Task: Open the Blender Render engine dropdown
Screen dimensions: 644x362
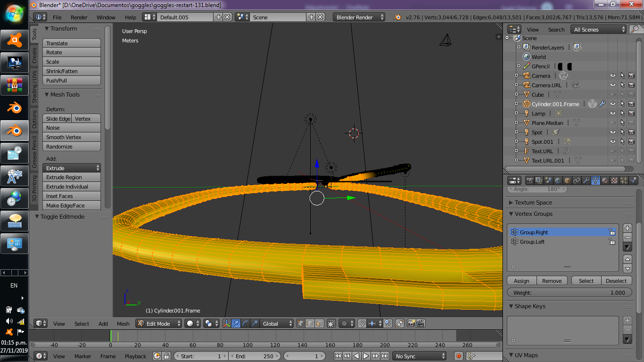Action: 359,17
